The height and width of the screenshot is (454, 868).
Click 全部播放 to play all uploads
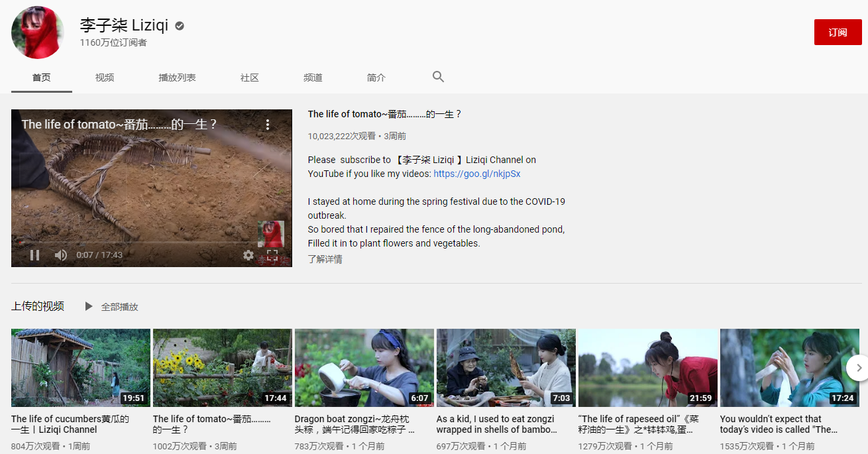point(119,307)
